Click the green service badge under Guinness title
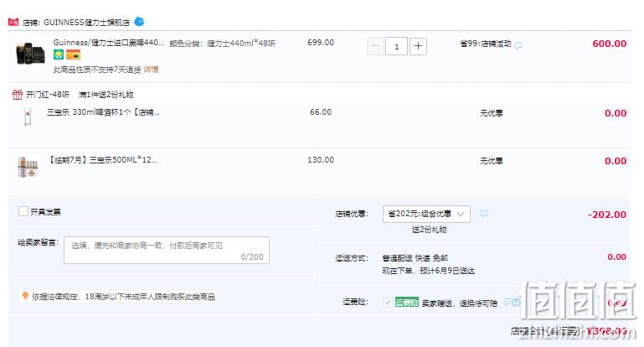Viewport: 644px width, 347px height. pos(59,54)
